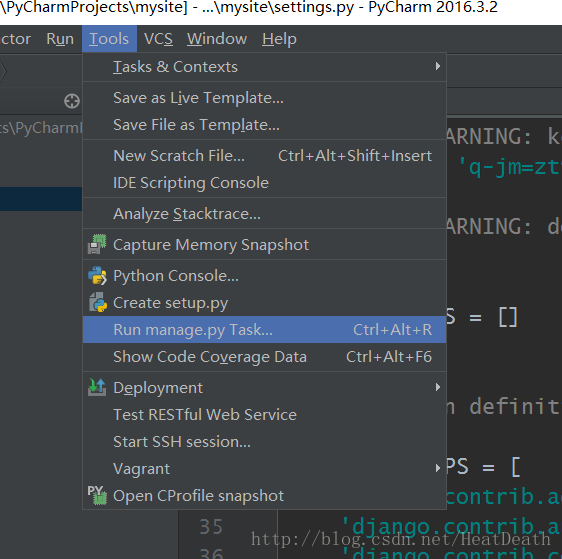Open the Tools menu

[x=109, y=39]
